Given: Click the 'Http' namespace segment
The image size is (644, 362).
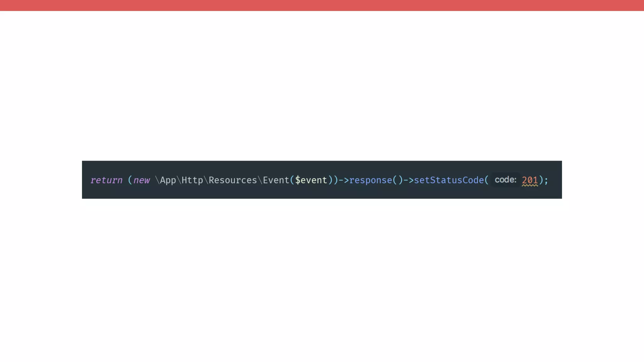Looking at the screenshot, I should coord(192,180).
